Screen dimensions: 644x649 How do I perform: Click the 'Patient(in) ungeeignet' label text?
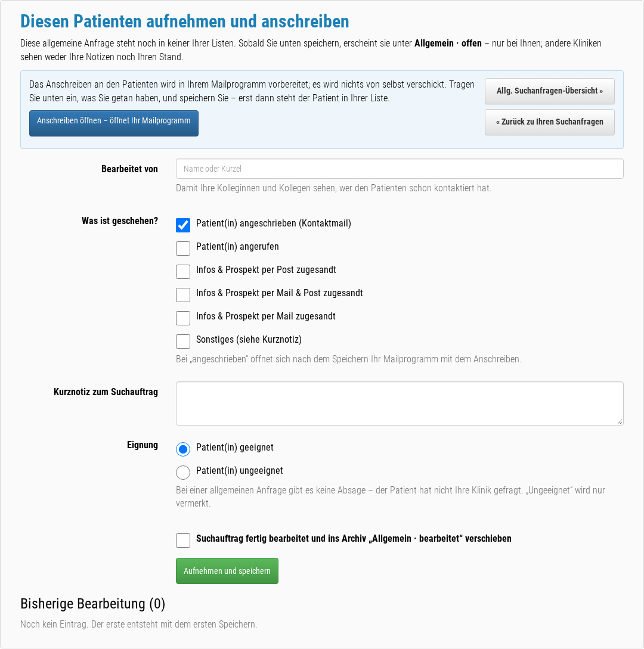coord(239,471)
